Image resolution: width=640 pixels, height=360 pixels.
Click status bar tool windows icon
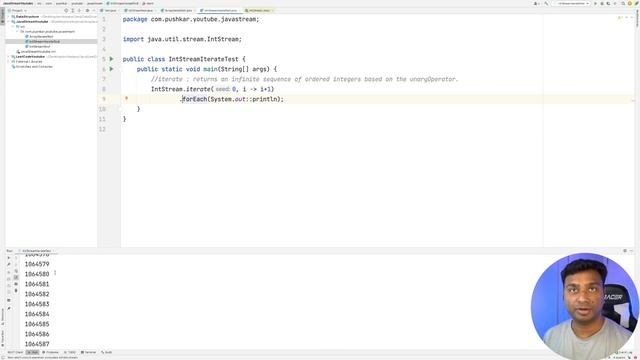pos(3,357)
